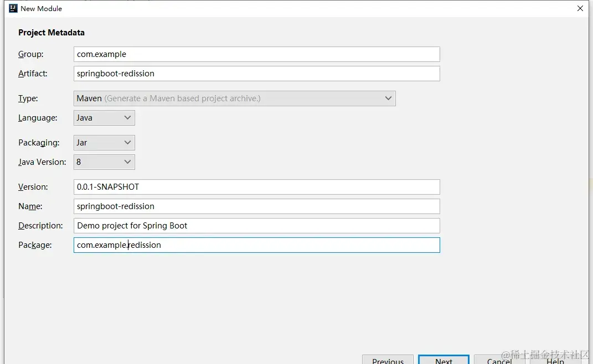
Task: Click the Help button
Action: coord(555,360)
